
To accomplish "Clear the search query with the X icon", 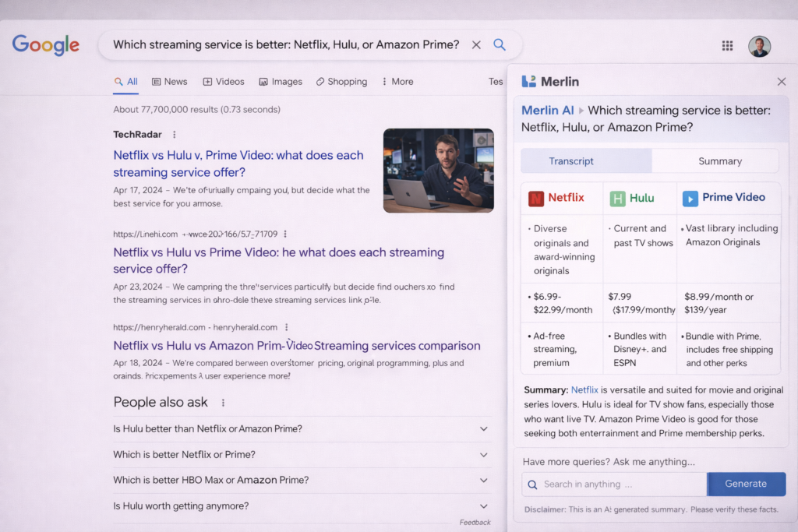I will coord(476,44).
